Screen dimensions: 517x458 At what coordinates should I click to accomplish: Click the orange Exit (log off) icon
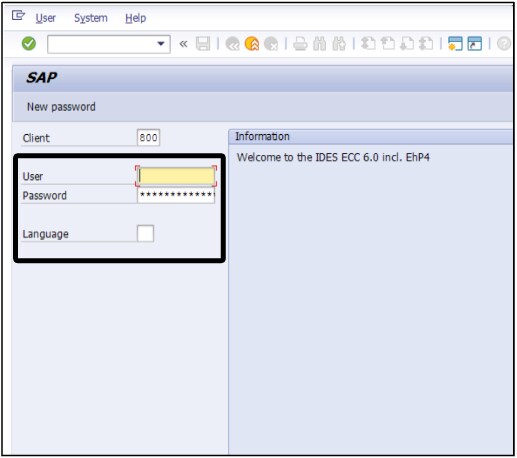252,44
